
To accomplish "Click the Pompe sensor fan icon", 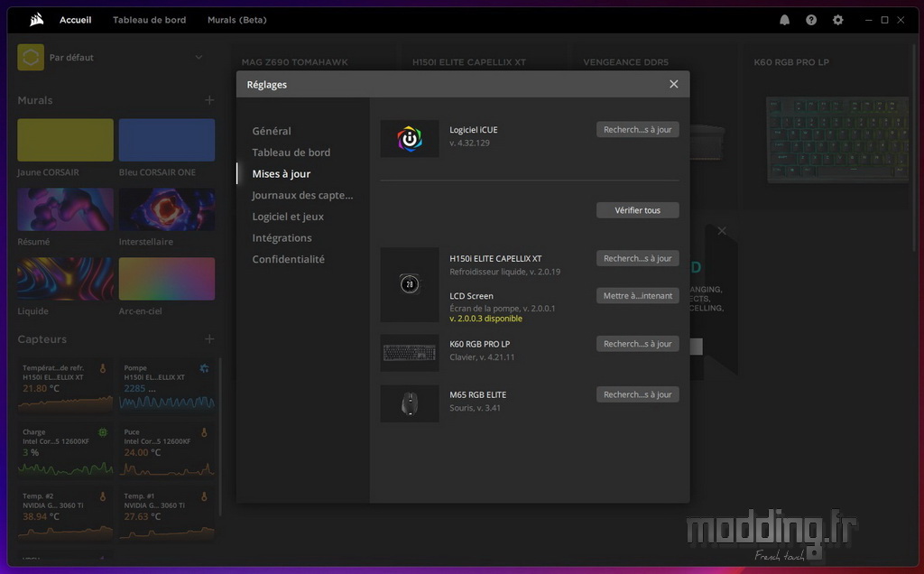I will [204, 368].
